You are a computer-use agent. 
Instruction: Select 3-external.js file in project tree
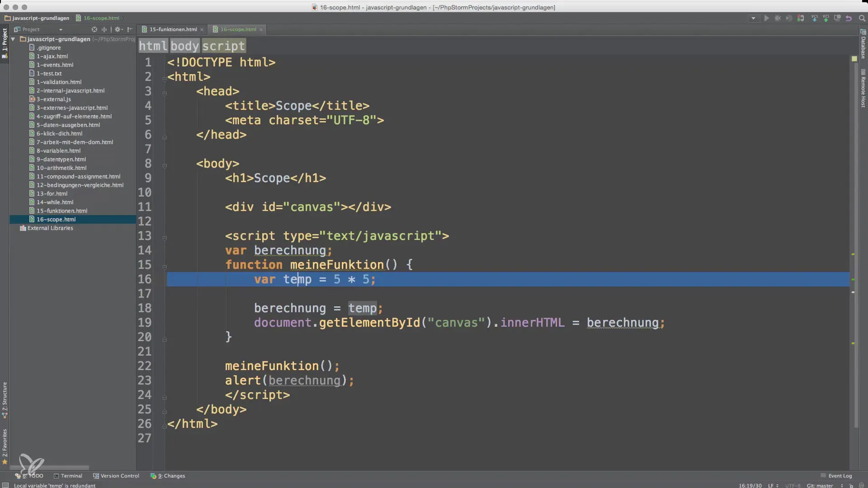(53, 99)
